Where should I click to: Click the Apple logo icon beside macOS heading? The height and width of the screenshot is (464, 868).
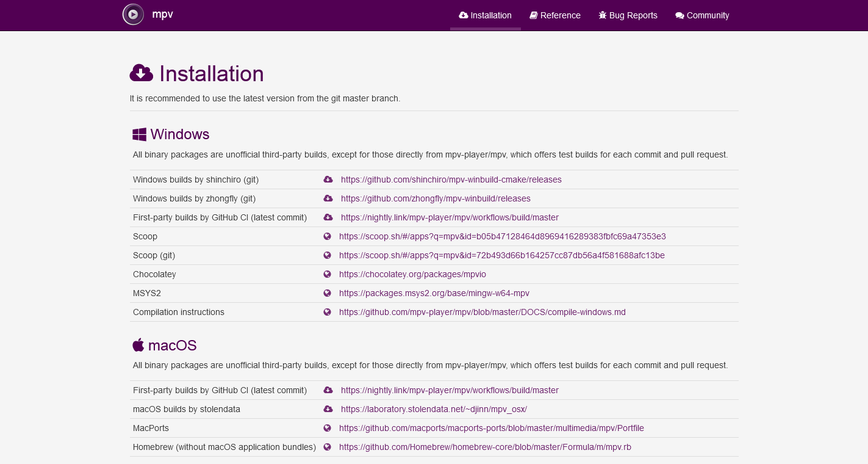point(138,345)
